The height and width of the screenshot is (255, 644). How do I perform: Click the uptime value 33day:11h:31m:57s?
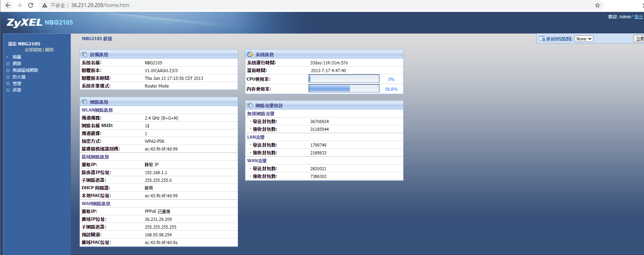point(329,63)
